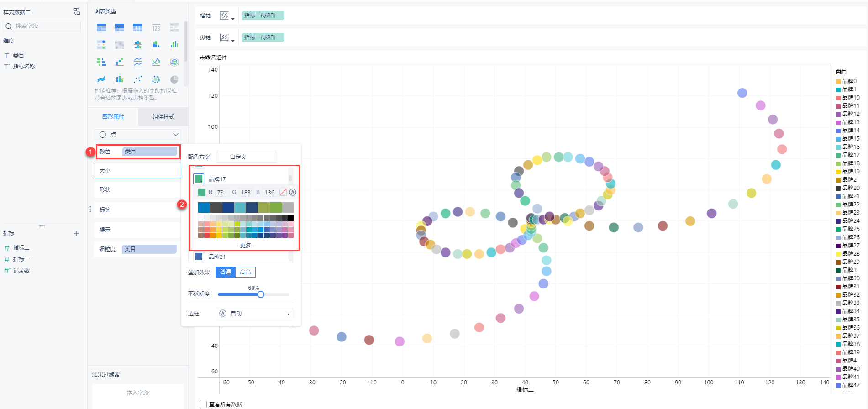
Task: Select the grey map chart type icon
Action: coord(120,45)
